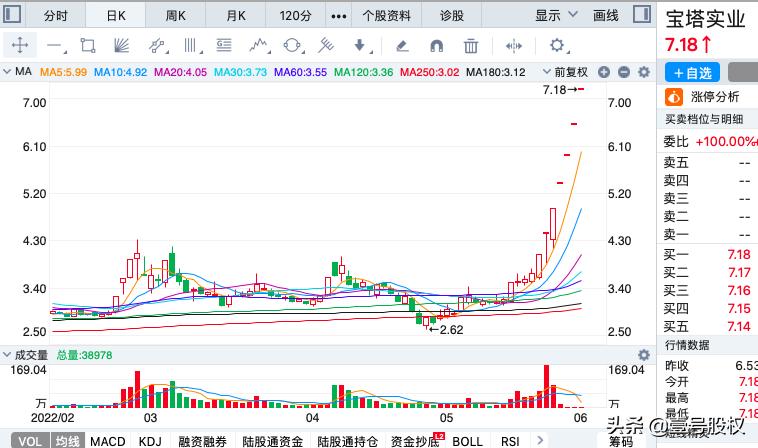The width and height of the screenshot is (758, 448).
Task: Open the volume panel settings gear
Action: pyautogui.click(x=643, y=355)
